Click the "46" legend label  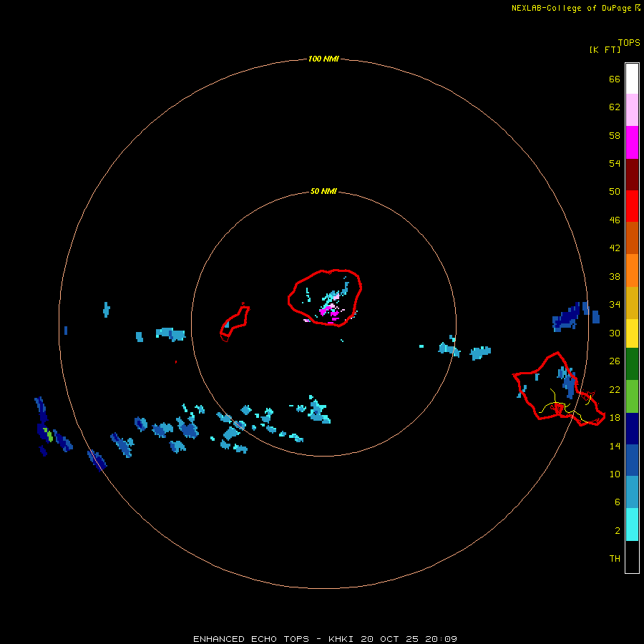pos(615,220)
